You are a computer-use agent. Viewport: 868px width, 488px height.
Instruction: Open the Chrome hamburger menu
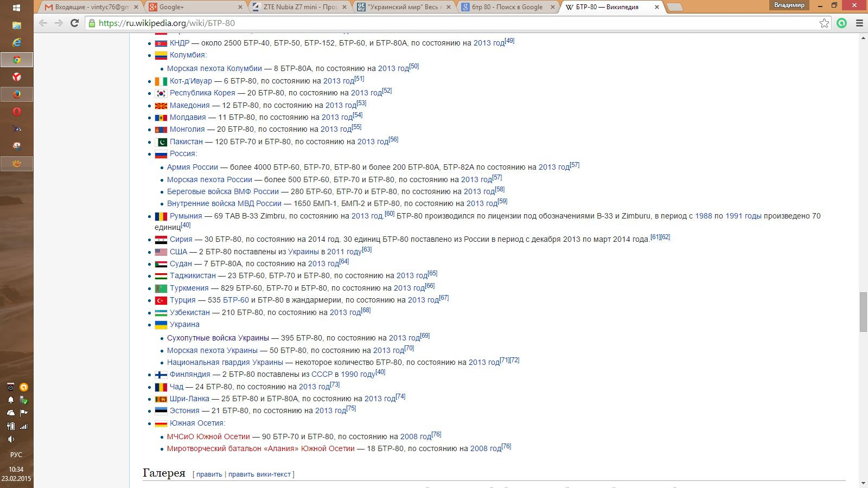859,23
